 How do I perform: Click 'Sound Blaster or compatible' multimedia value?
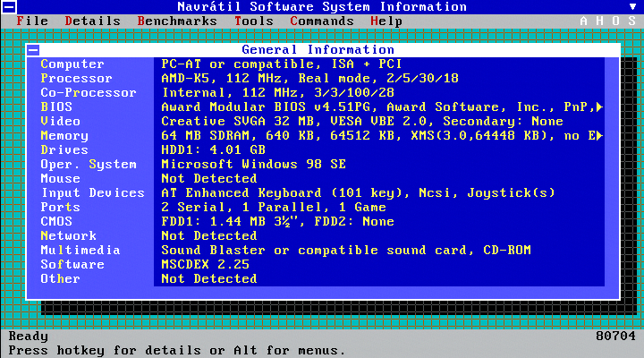click(x=269, y=251)
